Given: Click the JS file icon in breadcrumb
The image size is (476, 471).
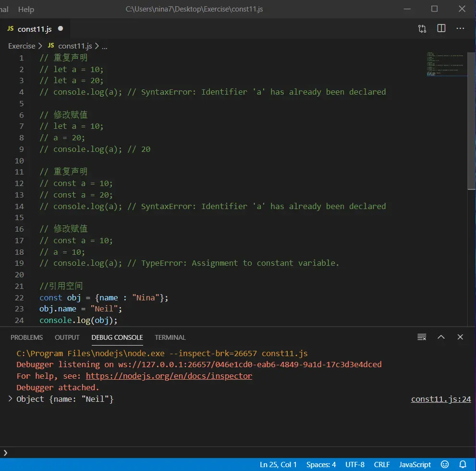Looking at the screenshot, I should click(x=51, y=46).
